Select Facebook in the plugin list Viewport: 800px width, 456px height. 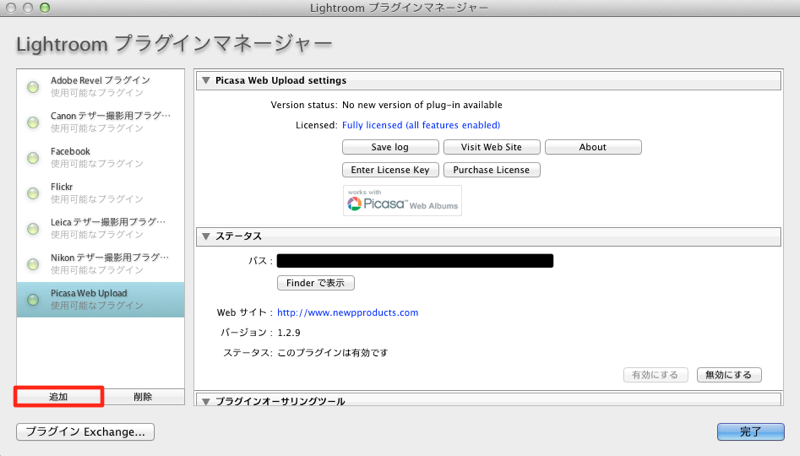point(101,158)
